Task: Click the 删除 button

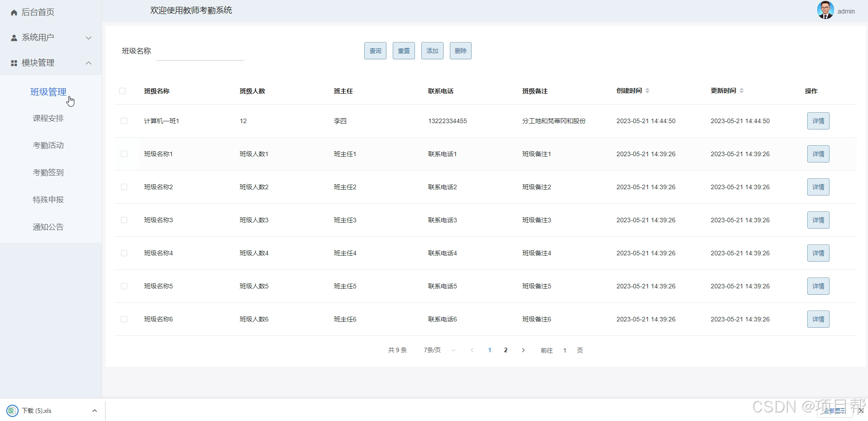Action: (x=461, y=51)
